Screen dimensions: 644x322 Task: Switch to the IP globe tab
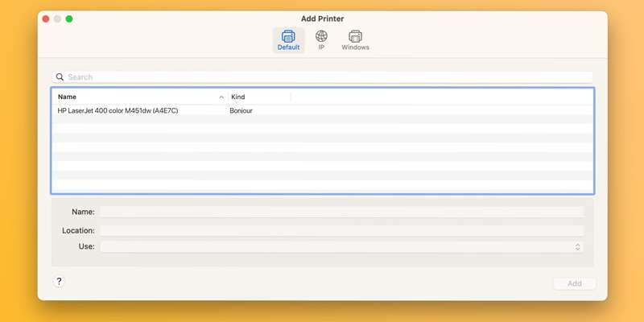(x=321, y=40)
